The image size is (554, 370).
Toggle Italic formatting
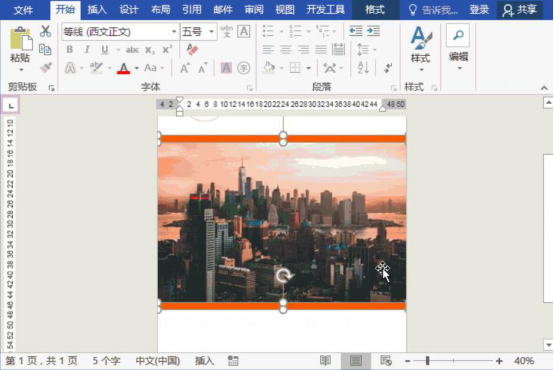coord(87,49)
